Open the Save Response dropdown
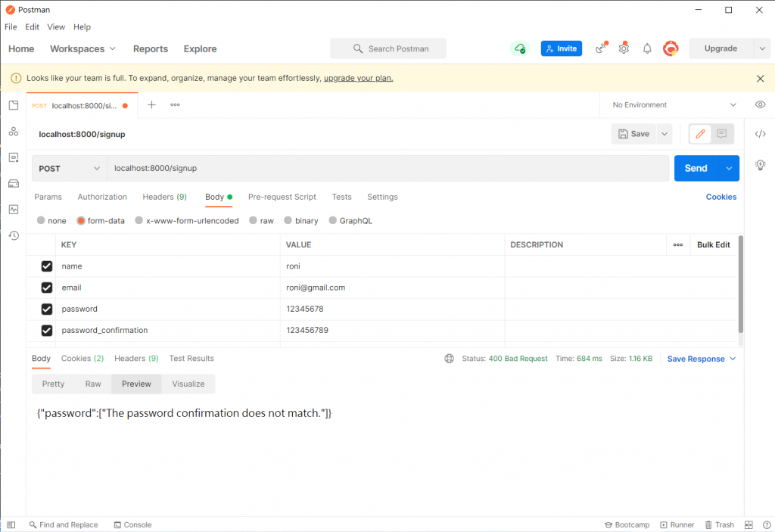The image size is (775, 532). pyautogui.click(x=702, y=359)
